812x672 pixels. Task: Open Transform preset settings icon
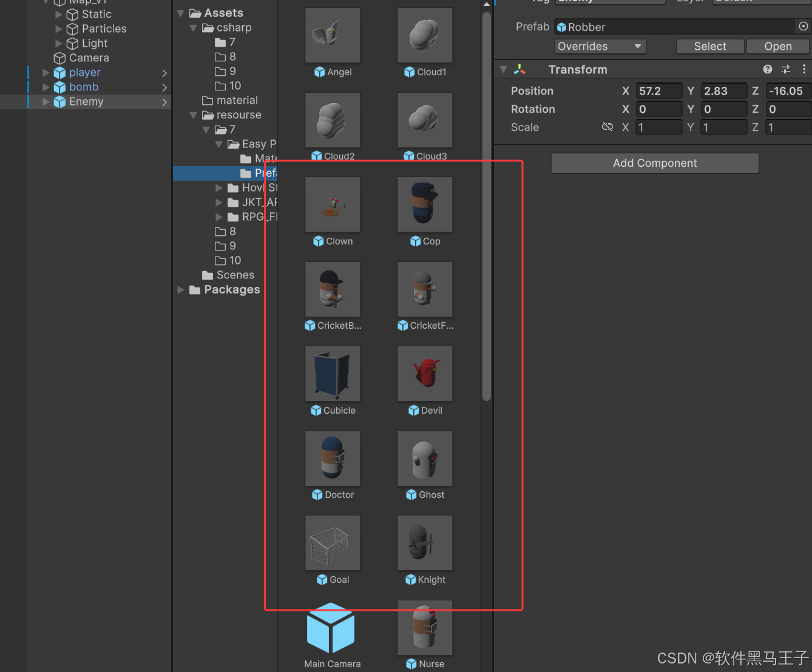786,69
